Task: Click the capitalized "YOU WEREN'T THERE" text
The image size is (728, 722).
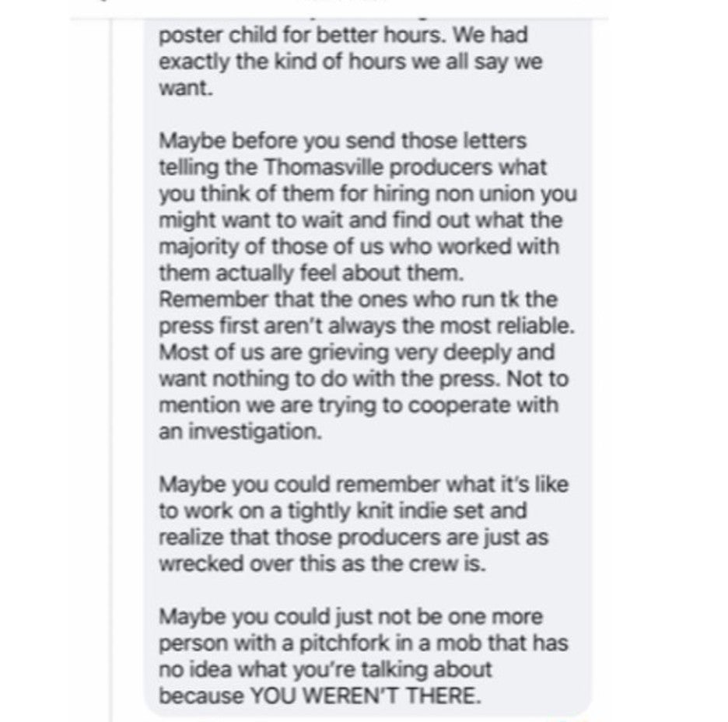Action: [x=366, y=696]
